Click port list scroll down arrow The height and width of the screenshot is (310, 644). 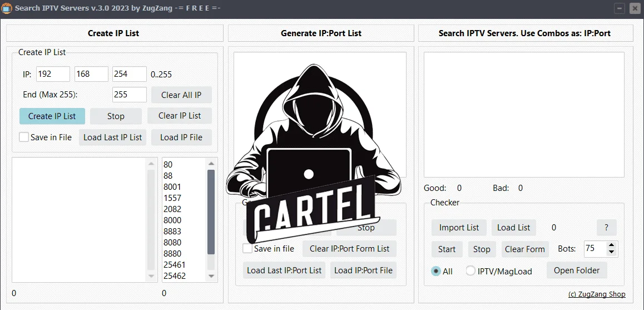click(x=211, y=276)
